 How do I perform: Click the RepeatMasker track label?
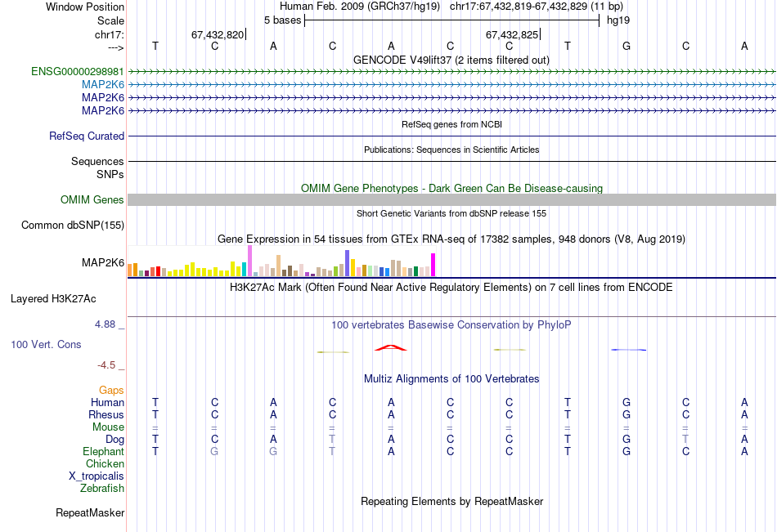point(90,513)
